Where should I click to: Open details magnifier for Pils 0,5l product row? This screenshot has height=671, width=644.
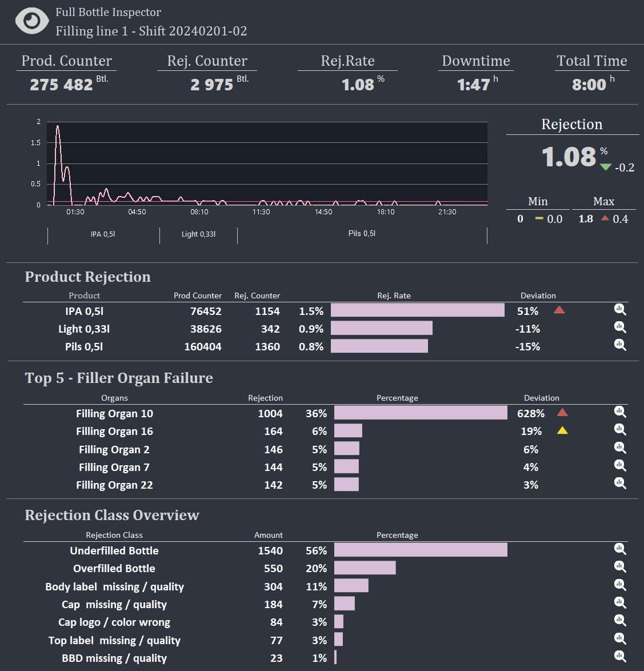click(620, 345)
